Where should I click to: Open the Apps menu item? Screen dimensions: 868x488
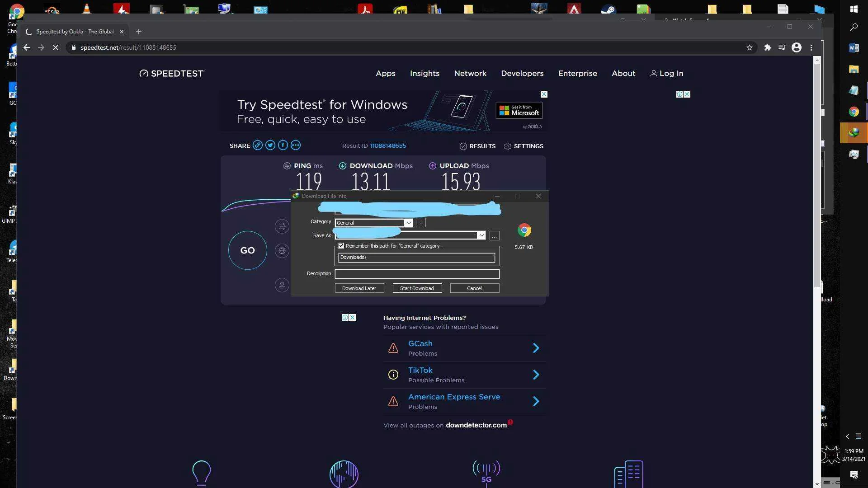[x=386, y=73]
